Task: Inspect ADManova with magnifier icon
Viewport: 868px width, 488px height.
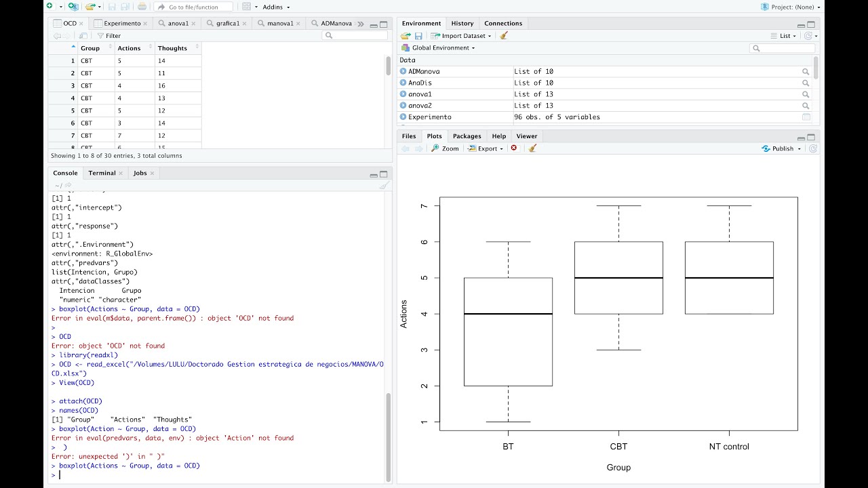Action: point(806,72)
